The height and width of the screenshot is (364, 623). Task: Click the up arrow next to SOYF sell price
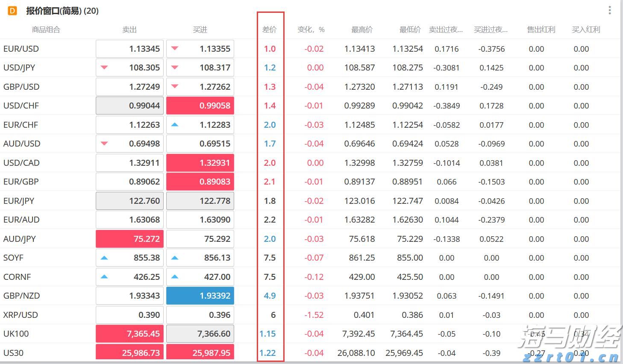pos(104,257)
